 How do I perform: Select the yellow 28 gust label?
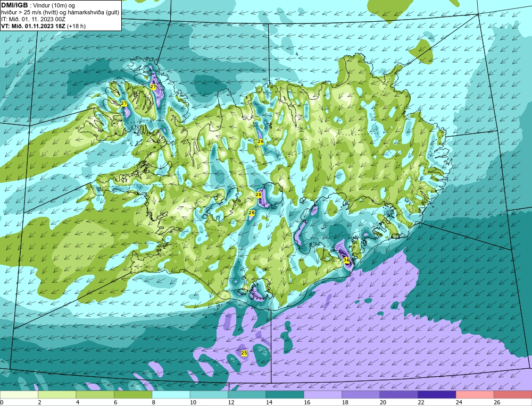[259, 195]
